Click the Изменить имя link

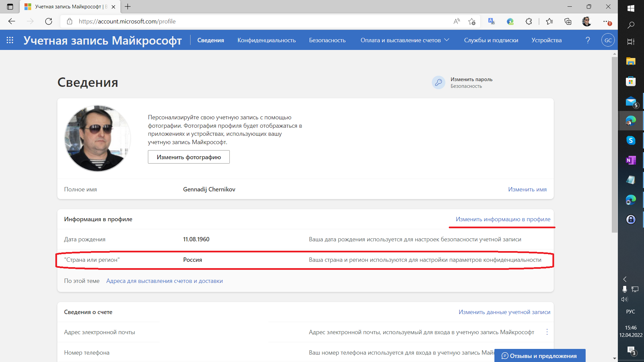pos(527,189)
